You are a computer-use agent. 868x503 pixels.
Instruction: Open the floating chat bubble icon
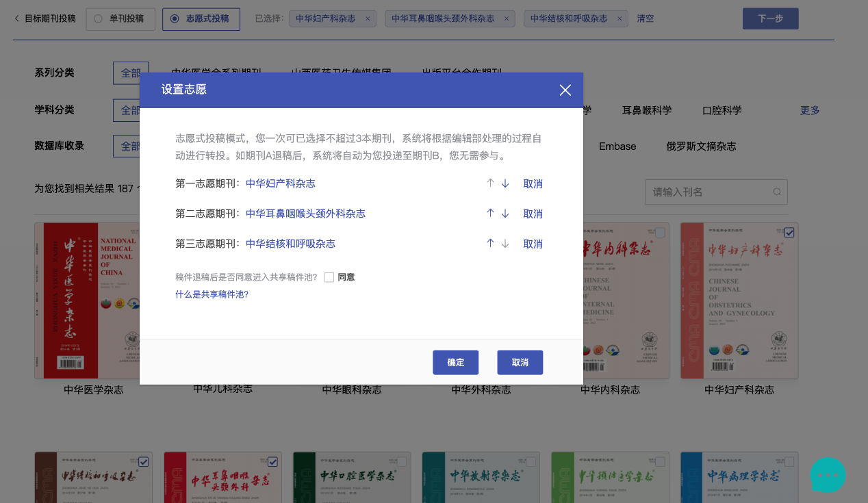[x=828, y=475]
